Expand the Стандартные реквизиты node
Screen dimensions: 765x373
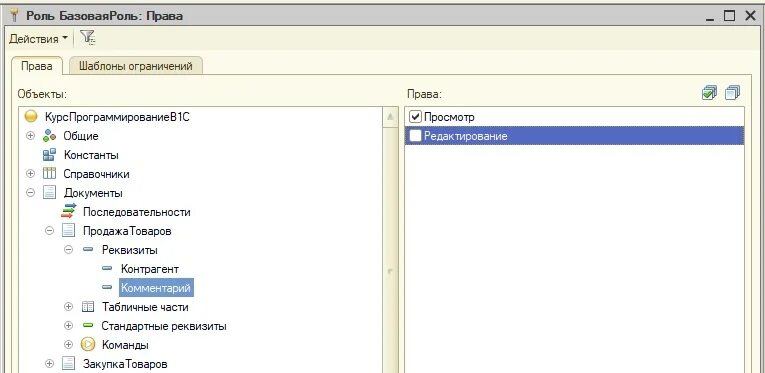[68, 326]
